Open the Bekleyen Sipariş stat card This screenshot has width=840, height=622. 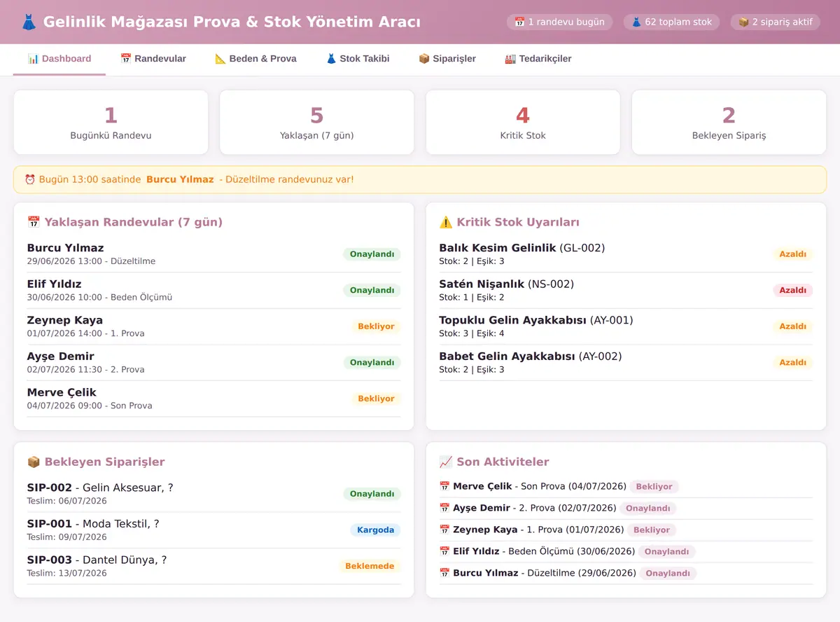coord(729,122)
